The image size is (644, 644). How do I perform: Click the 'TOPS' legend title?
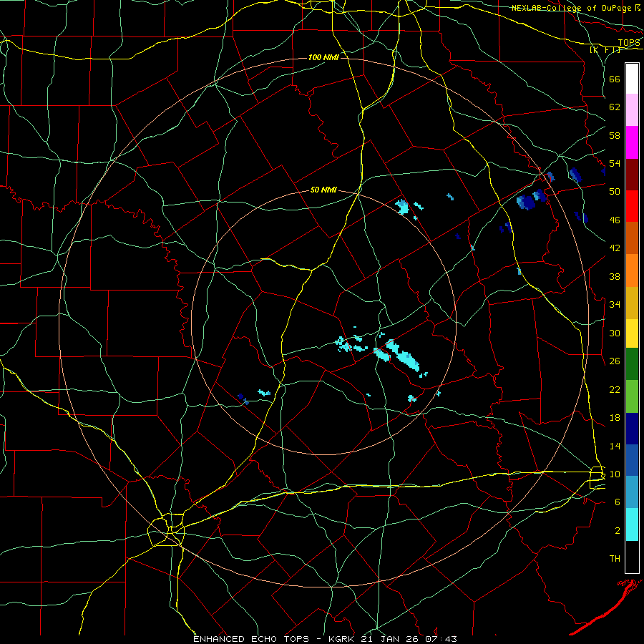[x=629, y=43]
